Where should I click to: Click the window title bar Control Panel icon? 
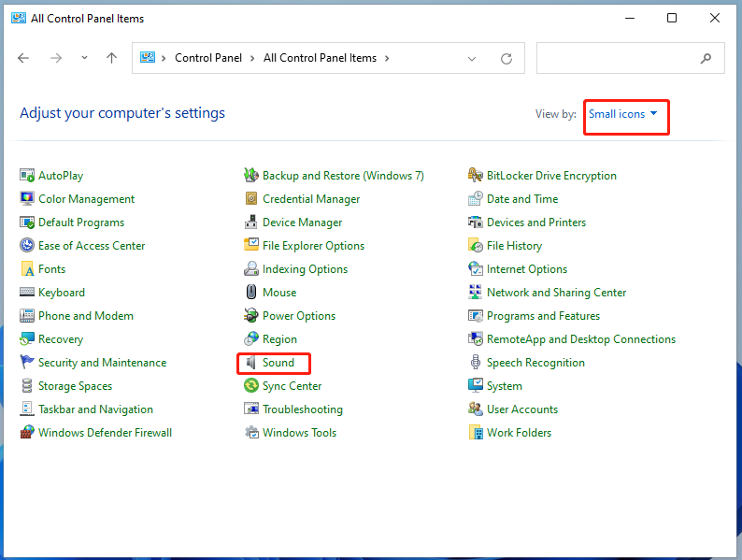pyautogui.click(x=19, y=18)
